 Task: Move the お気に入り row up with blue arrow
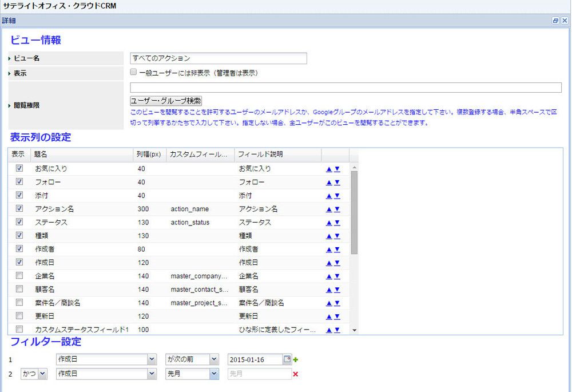(329, 169)
